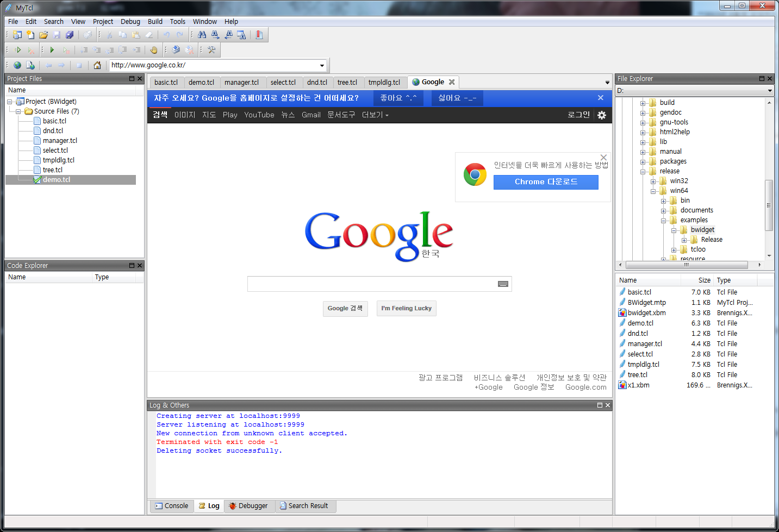Click the YouTube link in Google bar
Image resolution: width=779 pixels, height=532 pixels.
(259, 115)
